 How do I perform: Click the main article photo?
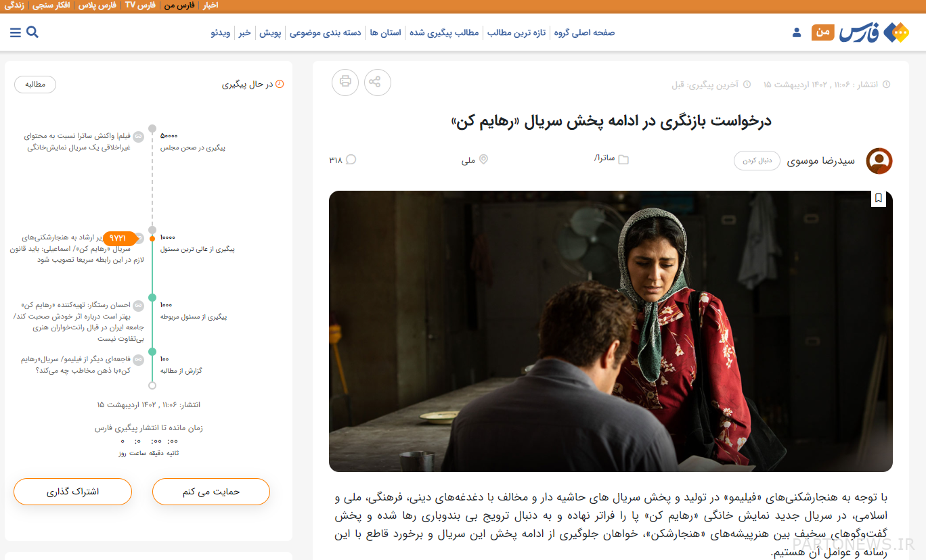(610, 331)
